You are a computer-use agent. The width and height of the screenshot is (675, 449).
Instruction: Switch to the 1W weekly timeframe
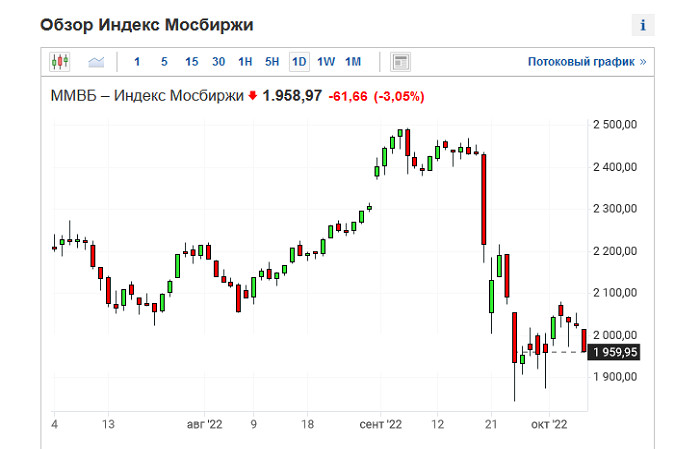326,62
